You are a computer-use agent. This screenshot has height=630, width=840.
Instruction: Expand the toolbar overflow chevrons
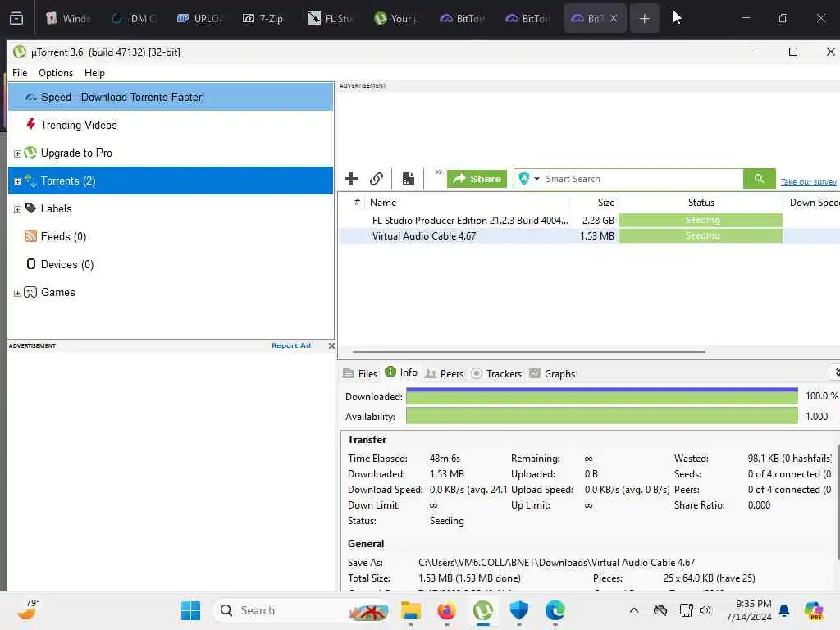click(x=438, y=172)
